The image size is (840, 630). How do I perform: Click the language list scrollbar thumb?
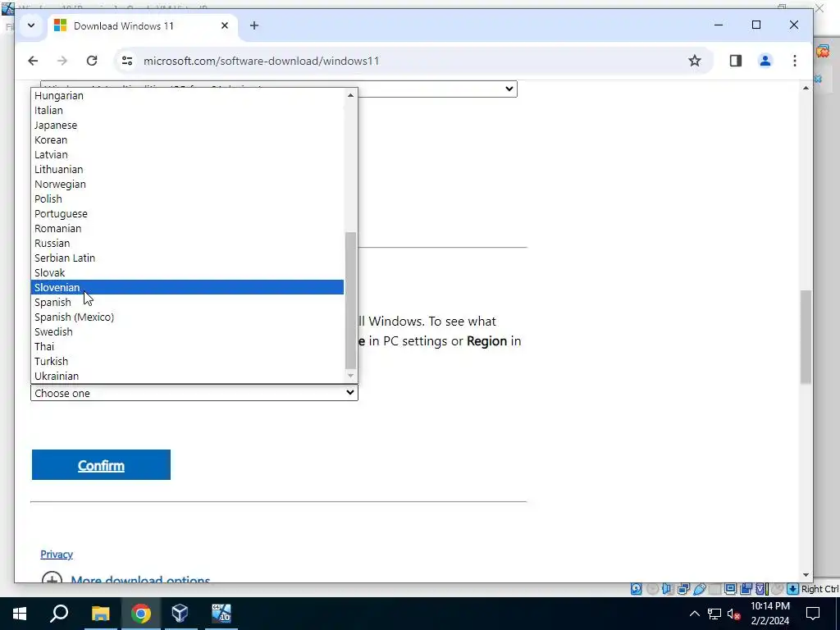coord(350,300)
